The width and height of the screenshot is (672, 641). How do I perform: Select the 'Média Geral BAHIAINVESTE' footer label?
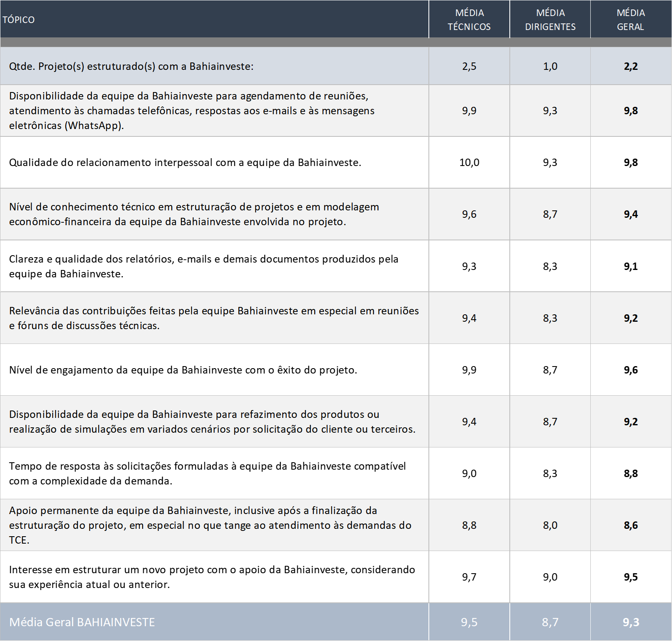(82, 622)
